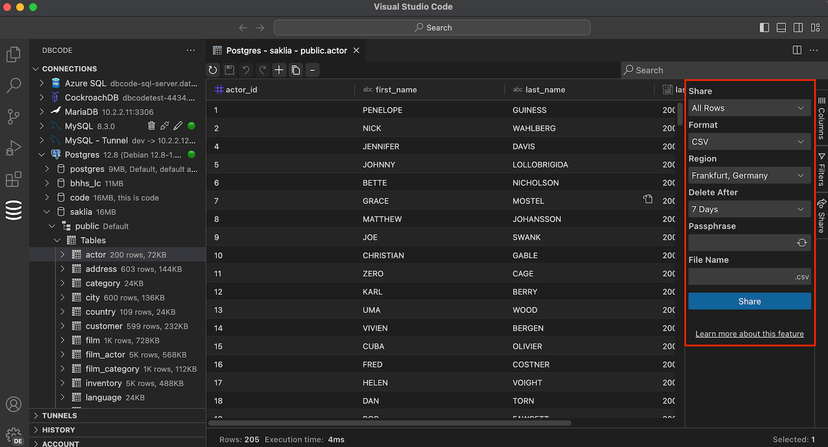
Task: Expand the Azure SQL connection
Action: click(x=42, y=83)
